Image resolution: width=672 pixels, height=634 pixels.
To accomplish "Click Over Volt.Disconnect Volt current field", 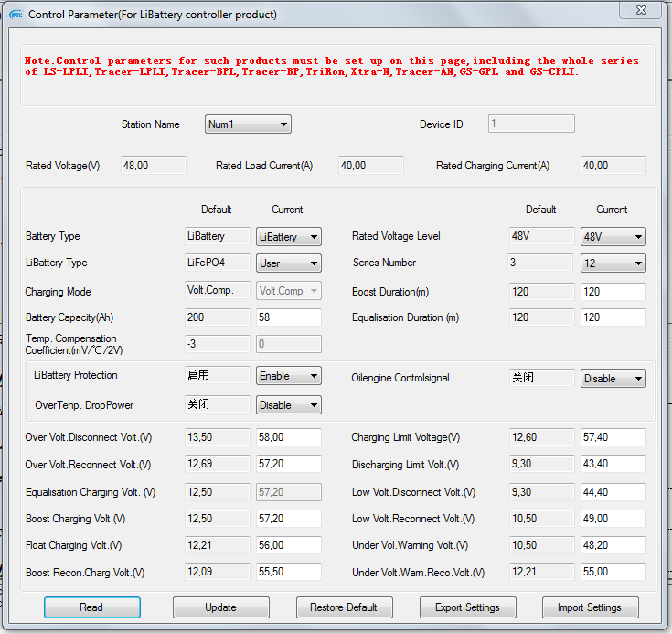I will click(x=288, y=438).
